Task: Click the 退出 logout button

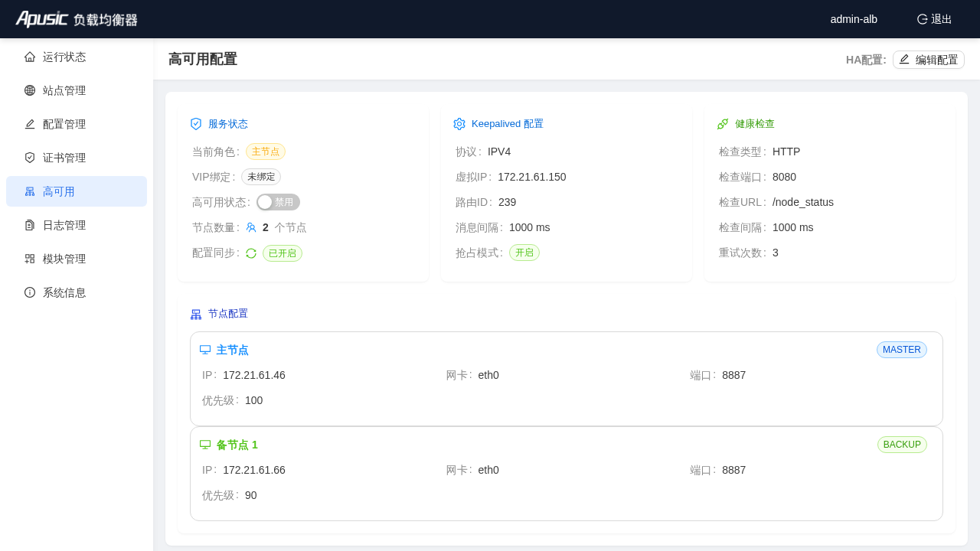Action: [x=934, y=19]
